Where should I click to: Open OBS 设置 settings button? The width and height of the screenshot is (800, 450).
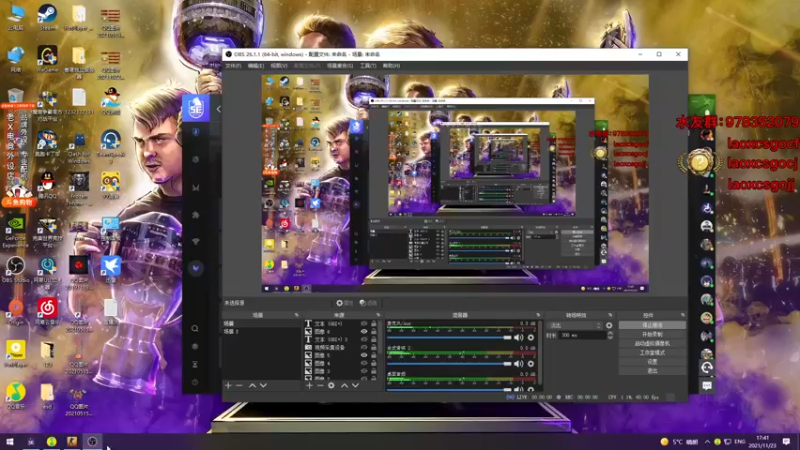pyautogui.click(x=652, y=362)
